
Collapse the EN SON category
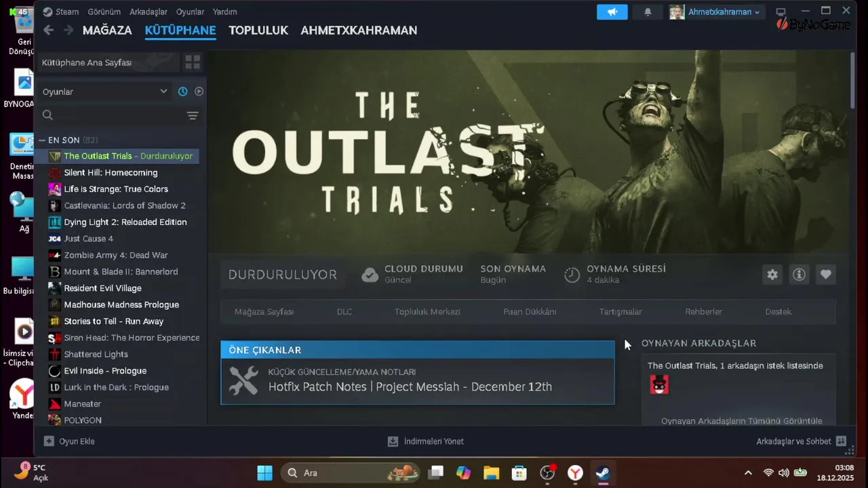(x=42, y=140)
